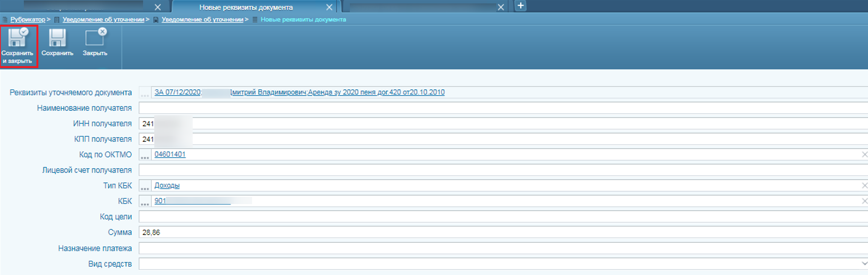
Task: Close the Новые реквизиты документа tab
Action: coord(329,7)
